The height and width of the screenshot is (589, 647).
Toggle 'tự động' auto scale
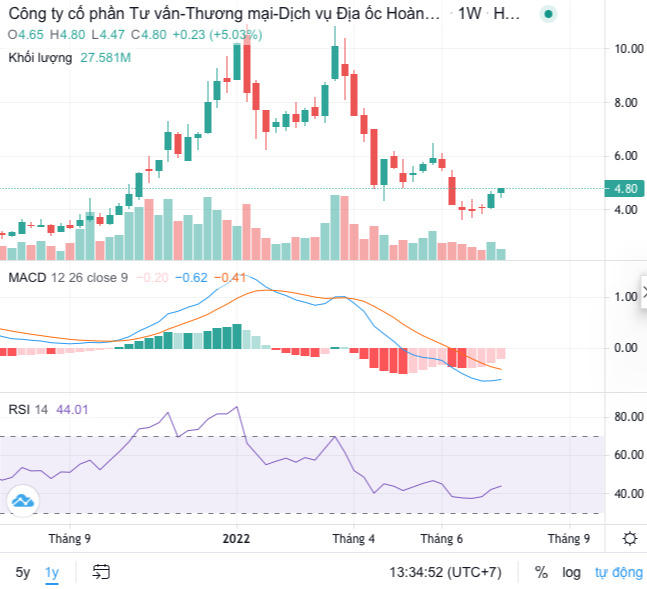coord(618,572)
